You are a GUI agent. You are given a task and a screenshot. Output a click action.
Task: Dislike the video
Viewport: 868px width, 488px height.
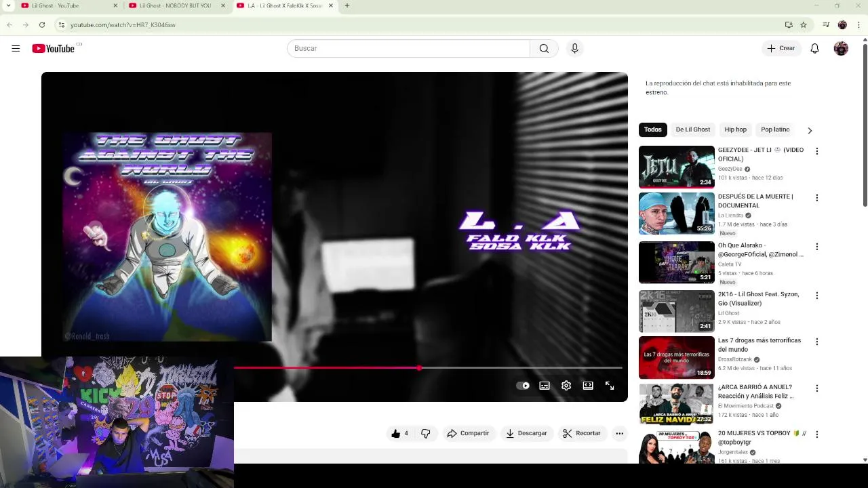[426, 433]
